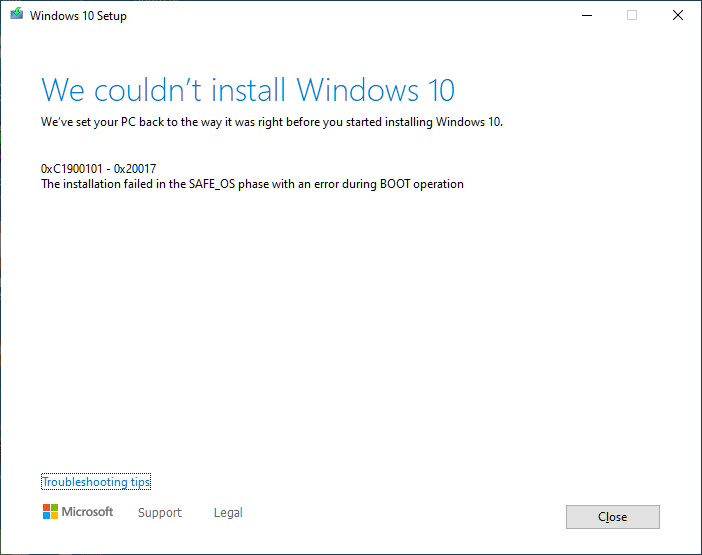Click the 0xC1900101 error code portion
The width and height of the screenshot is (702, 555).
pos(76,169)
